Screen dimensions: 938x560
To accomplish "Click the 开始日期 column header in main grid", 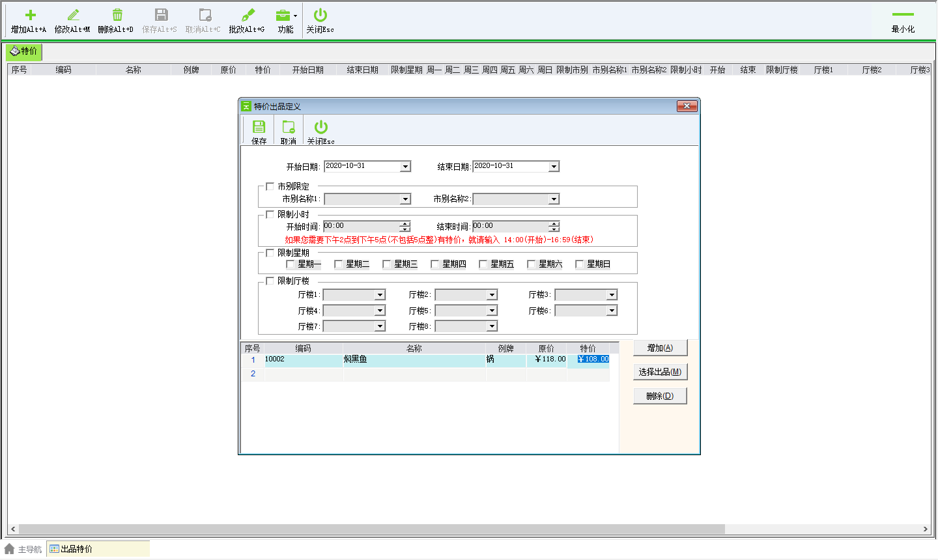I will (x=307, y=70).
